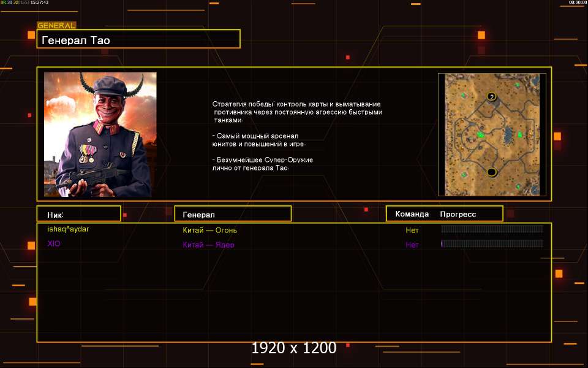Click ishaq^aydar's loading progress bar
Screen dimensions: 588x368
[492, 229]
